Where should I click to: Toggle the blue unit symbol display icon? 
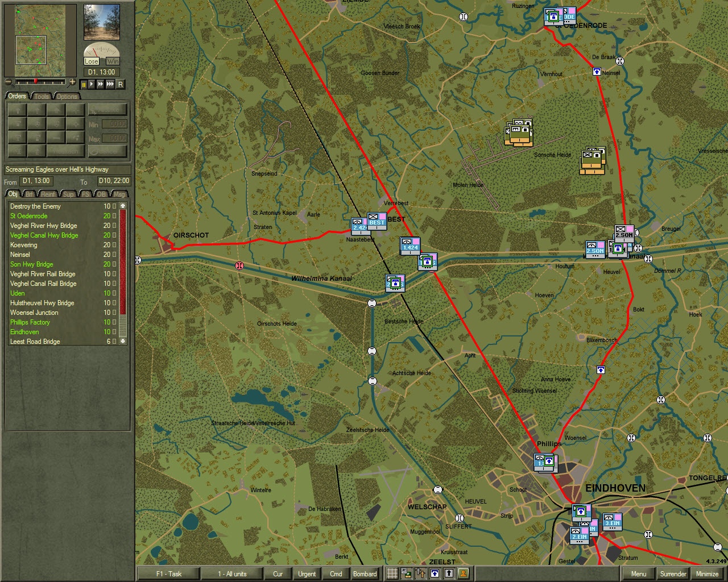(435, 573)
